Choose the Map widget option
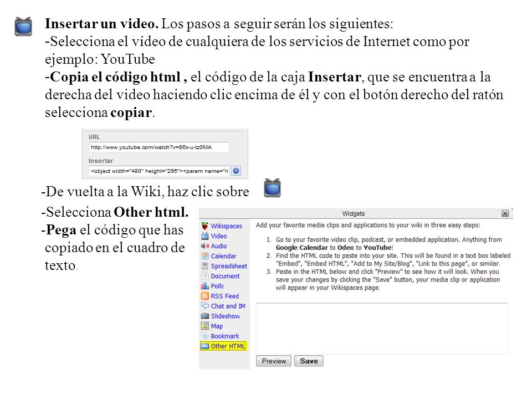This screenshot has height=399, width=532. point(217,326)
